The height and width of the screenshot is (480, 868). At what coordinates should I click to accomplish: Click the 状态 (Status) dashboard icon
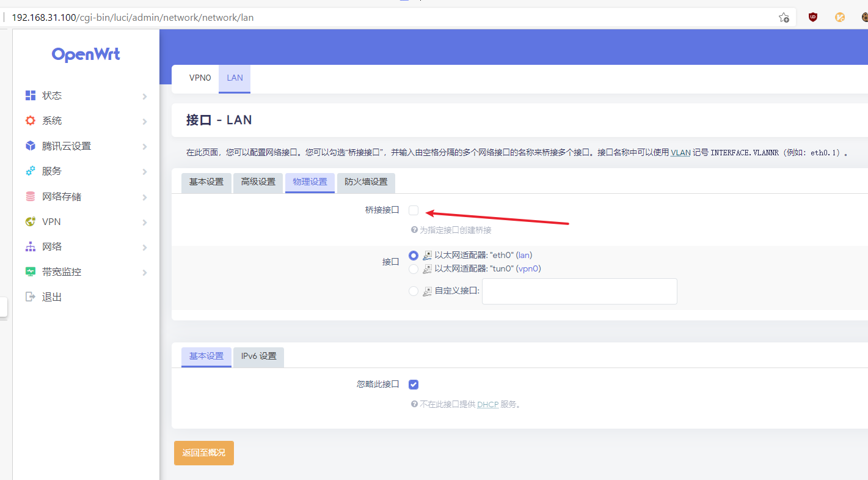31,95
